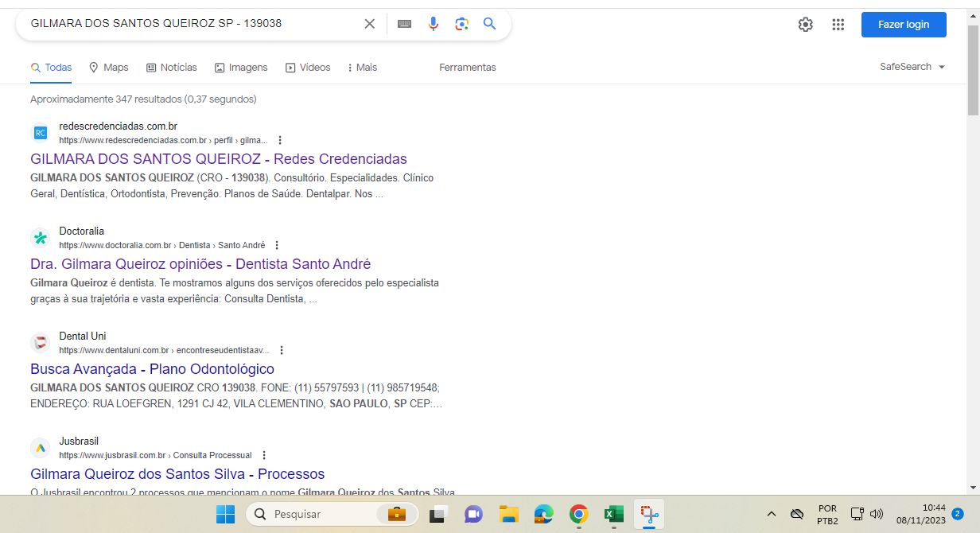Open Google settings gear
This screenshot has width=980, height=533.
pos(806,25)
